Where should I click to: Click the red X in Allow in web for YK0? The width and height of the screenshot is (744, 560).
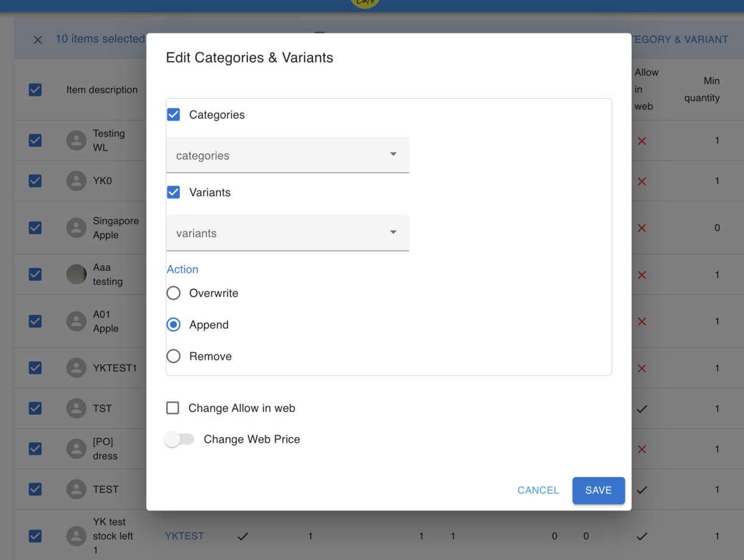pyautogui.click(x=642, y=181)
